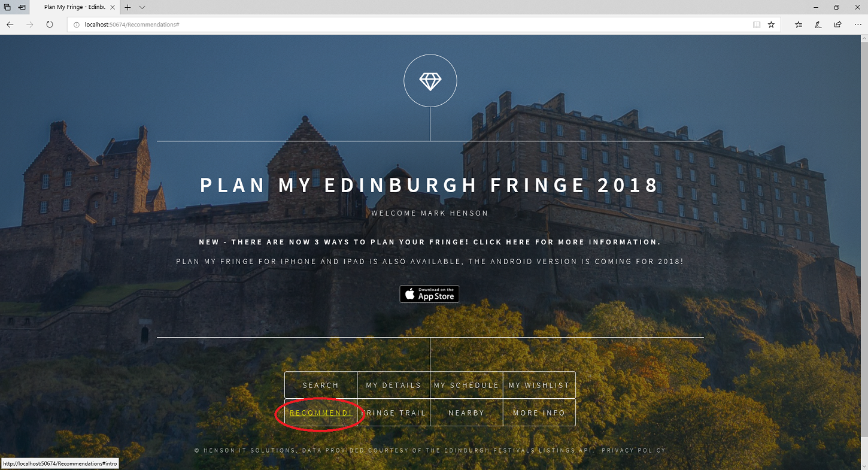Open the Search menu item

[x=321, y=385]
